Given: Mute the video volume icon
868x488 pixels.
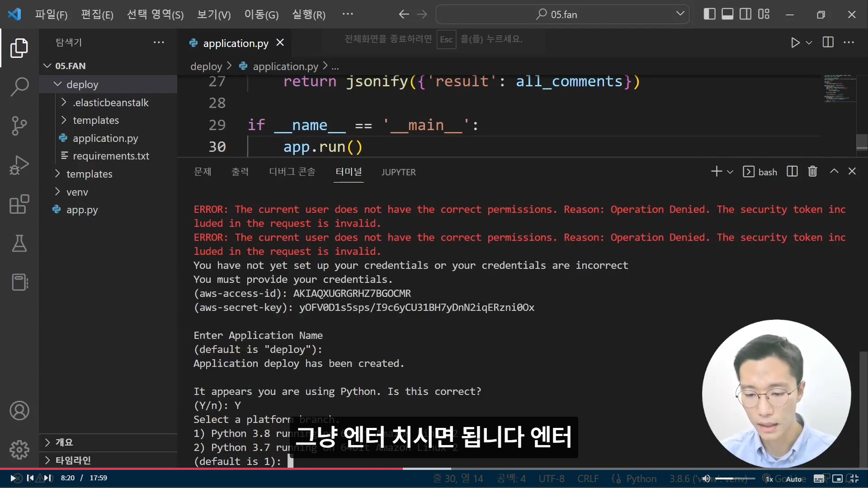Looking at the screenshot, I should [707, 479].
